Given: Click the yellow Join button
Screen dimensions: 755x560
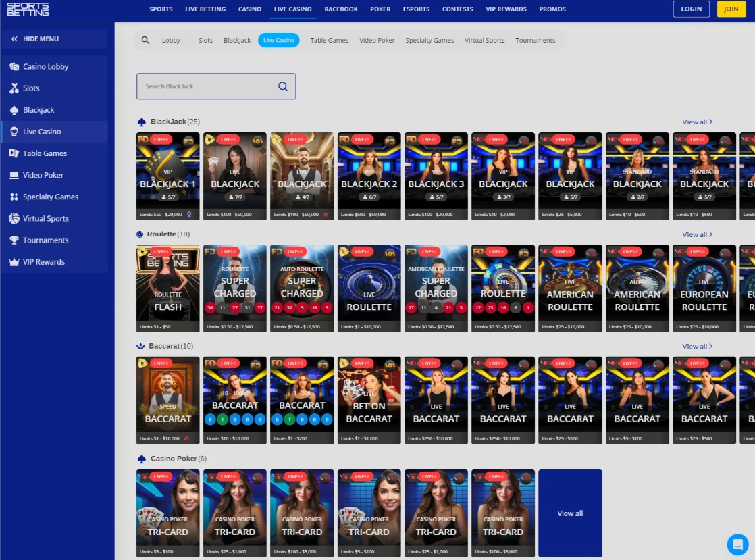Looking at the screenshot, I should coord(731,9).
